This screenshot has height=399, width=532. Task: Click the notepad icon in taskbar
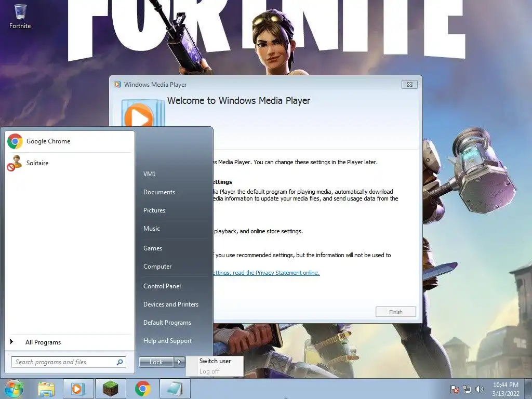click(x=175, y=389)
